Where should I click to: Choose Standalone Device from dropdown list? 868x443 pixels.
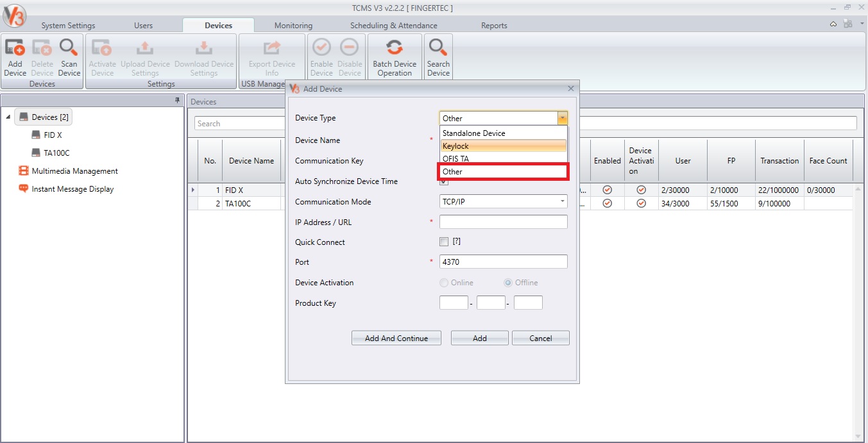503,133
